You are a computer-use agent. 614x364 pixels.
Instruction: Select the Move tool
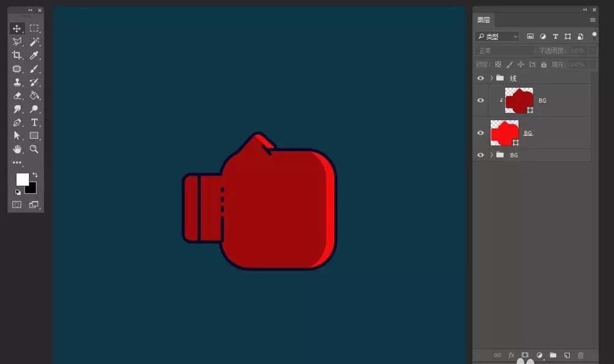coord(17,28)
